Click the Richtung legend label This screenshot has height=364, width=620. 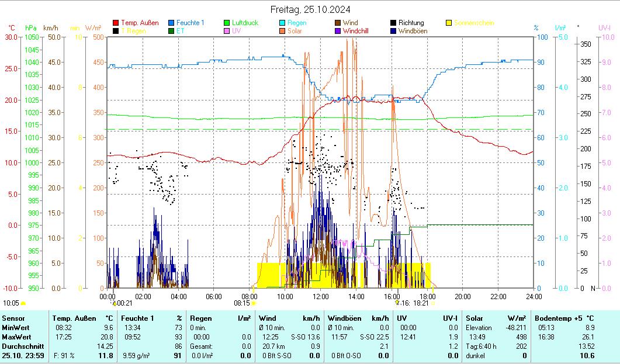pyautogui.click(x=411, y=23)
